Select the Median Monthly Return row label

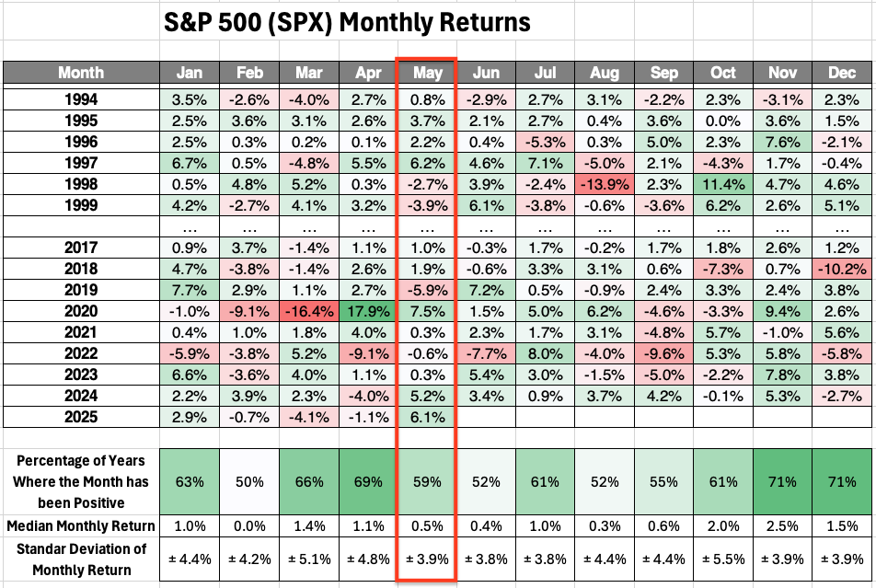coord(80,525)
